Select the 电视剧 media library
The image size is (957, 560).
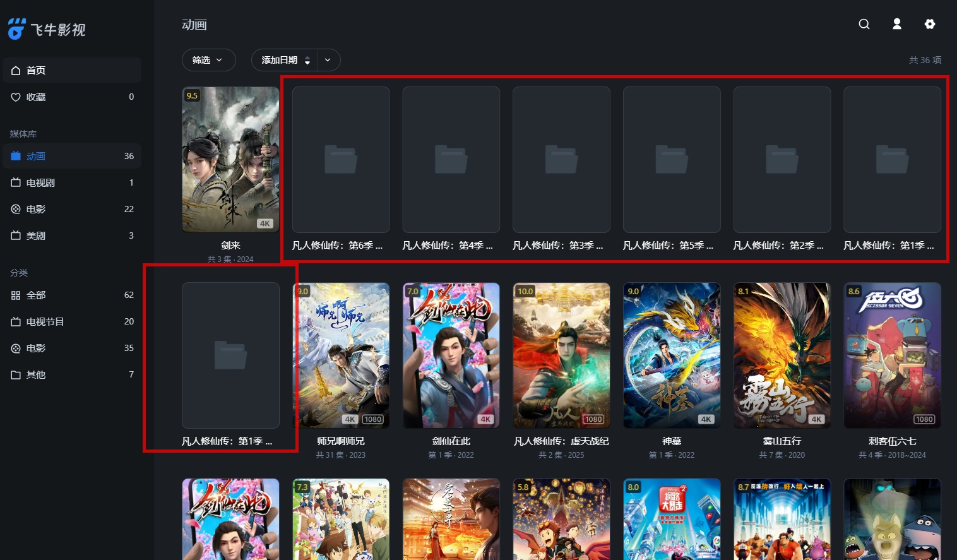(x=72, y=182)
